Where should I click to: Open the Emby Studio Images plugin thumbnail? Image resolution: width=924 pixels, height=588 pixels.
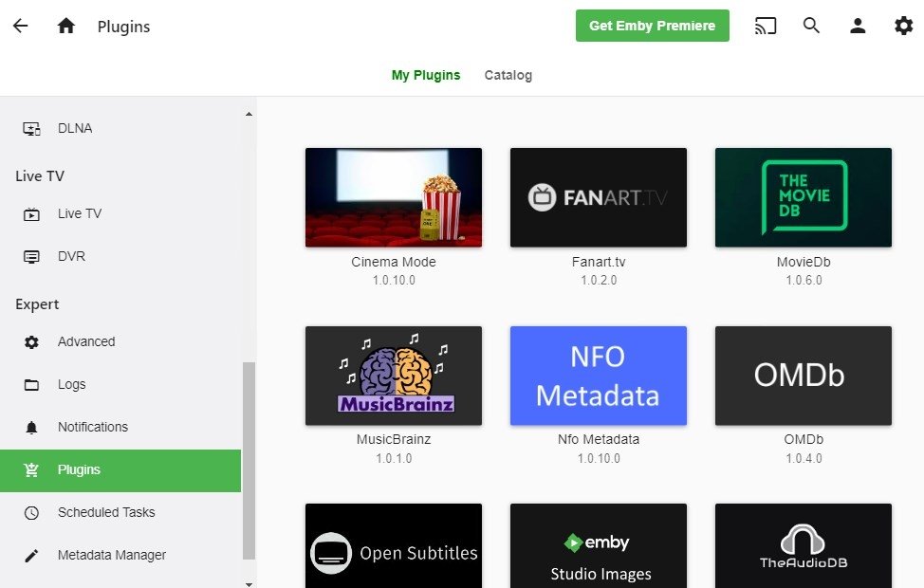pos(599,545)
